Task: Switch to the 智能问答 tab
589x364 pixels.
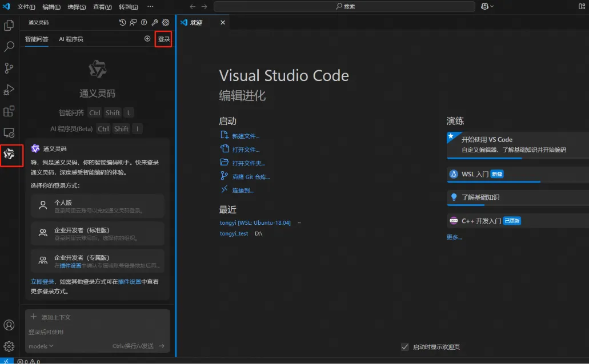Action: [37, 39]
